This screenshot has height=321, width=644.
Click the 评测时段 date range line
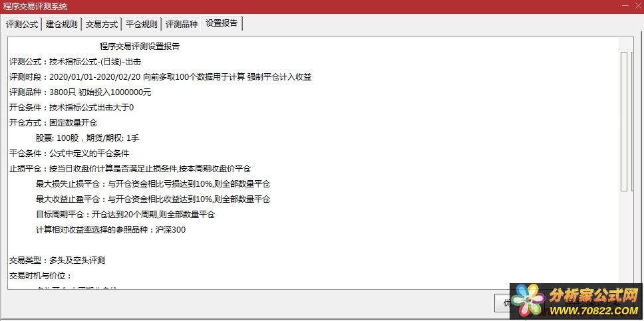(160, 77)
